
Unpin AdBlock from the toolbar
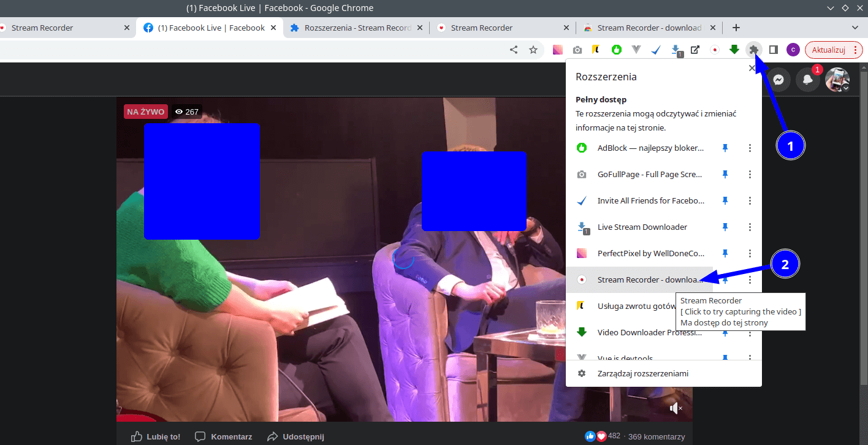725,148
